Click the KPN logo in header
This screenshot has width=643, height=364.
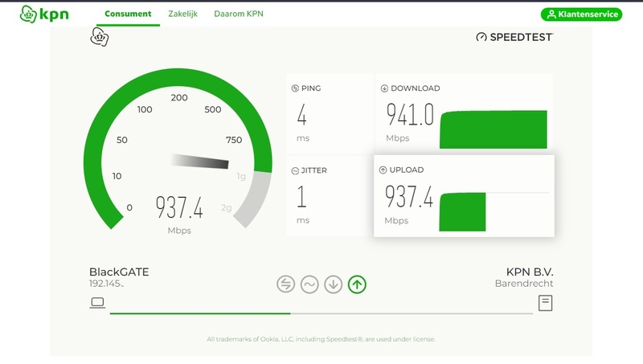coord(44,14)
